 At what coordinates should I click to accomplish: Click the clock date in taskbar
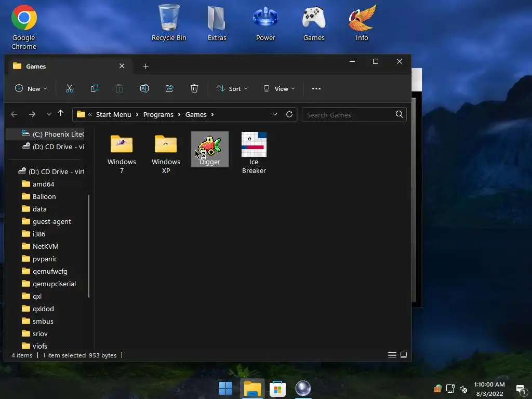tap(489, 389)
